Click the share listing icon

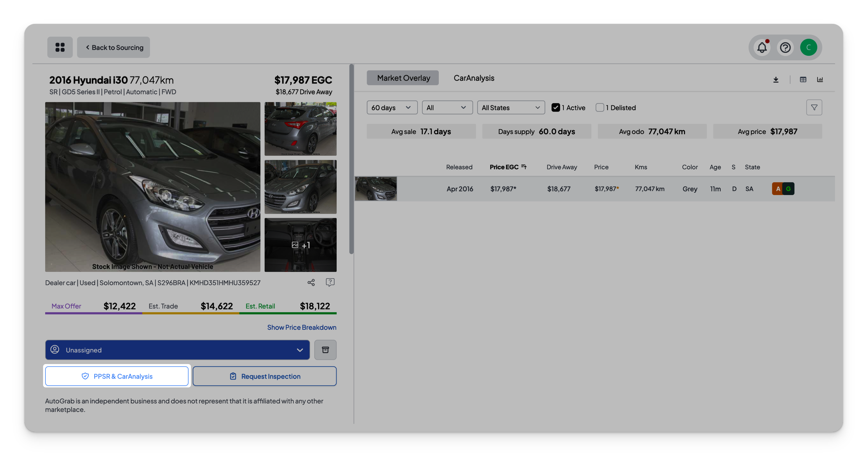click(311, 282)
